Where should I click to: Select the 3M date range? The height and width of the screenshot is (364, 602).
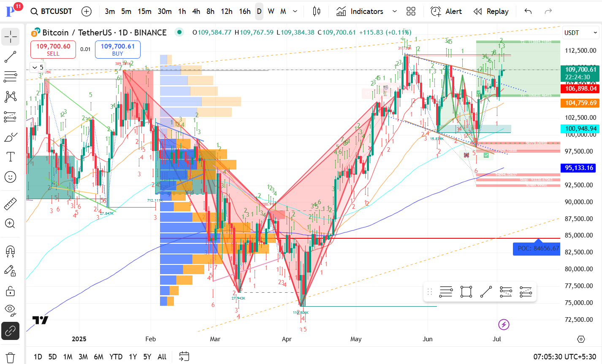click(83, 357)
